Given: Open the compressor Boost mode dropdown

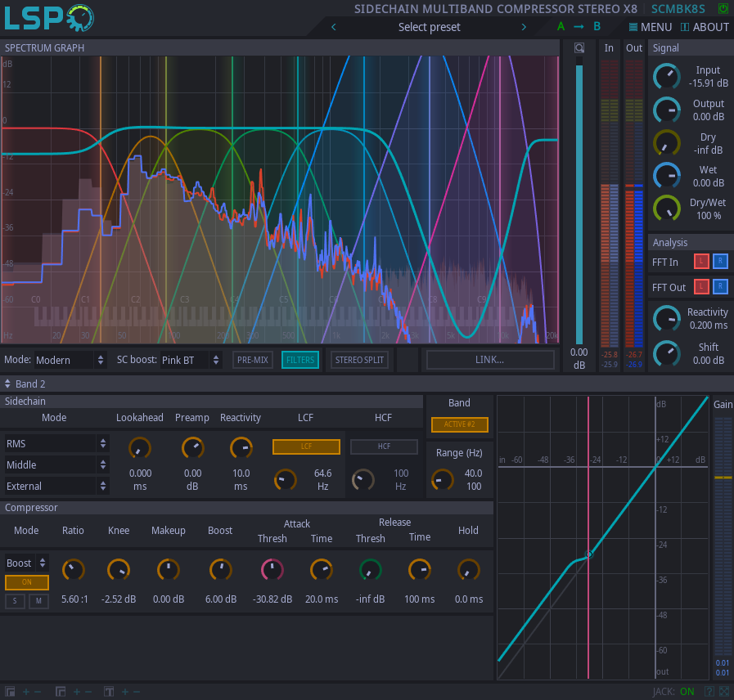Looking at the screenshot, I should [27, 563].
